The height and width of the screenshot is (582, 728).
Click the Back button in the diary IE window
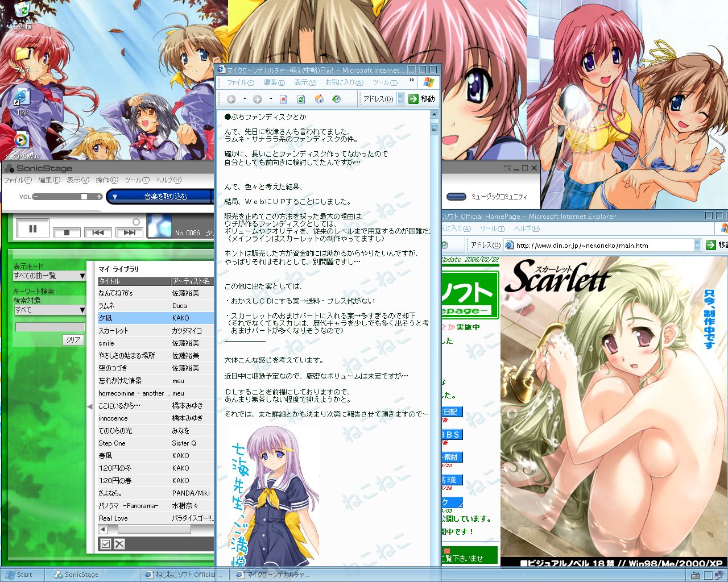(x=231, y=99)
